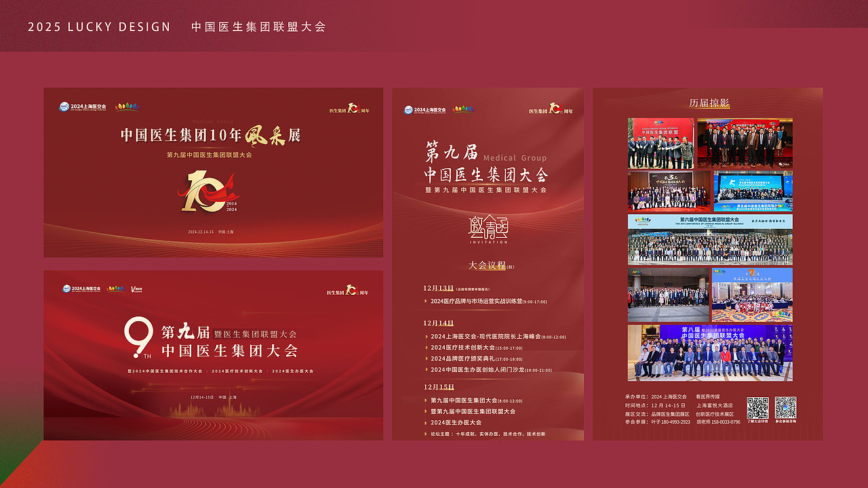Click 暨第九届中国医生集团联盟大会 under the invitation title
The height and width of the screenshot is (488, 868).
pos(486,190)
